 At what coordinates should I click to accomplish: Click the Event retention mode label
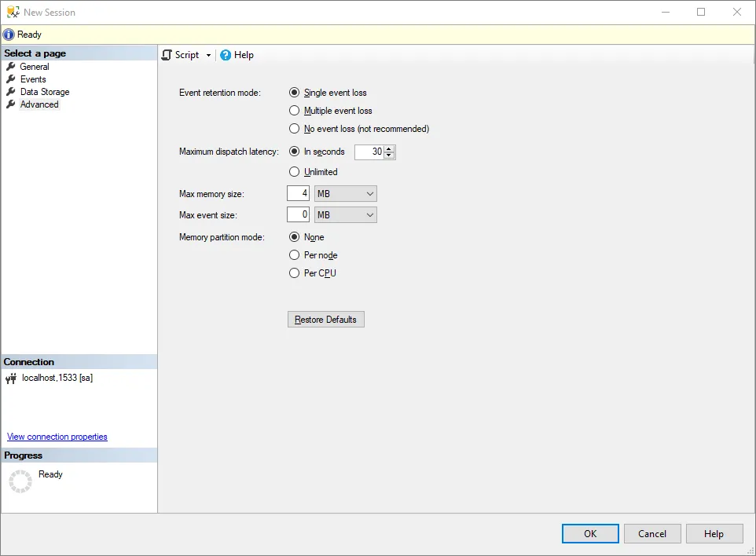point(220,93)
